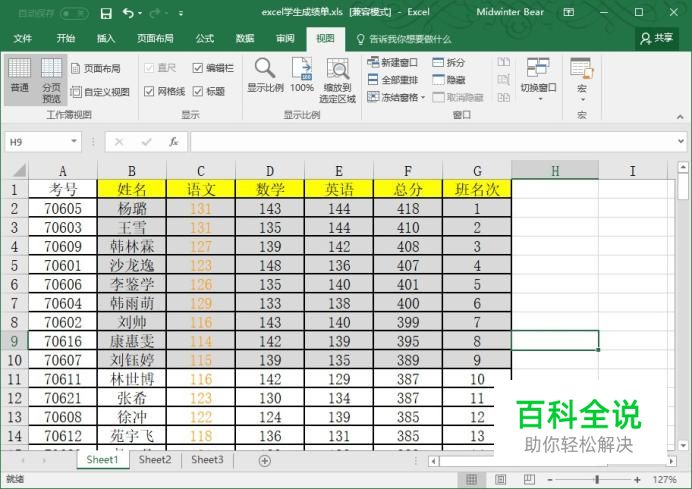692x489 pixels.
Task: Open Ribbon Display Options icon
Action: point(569,12)
